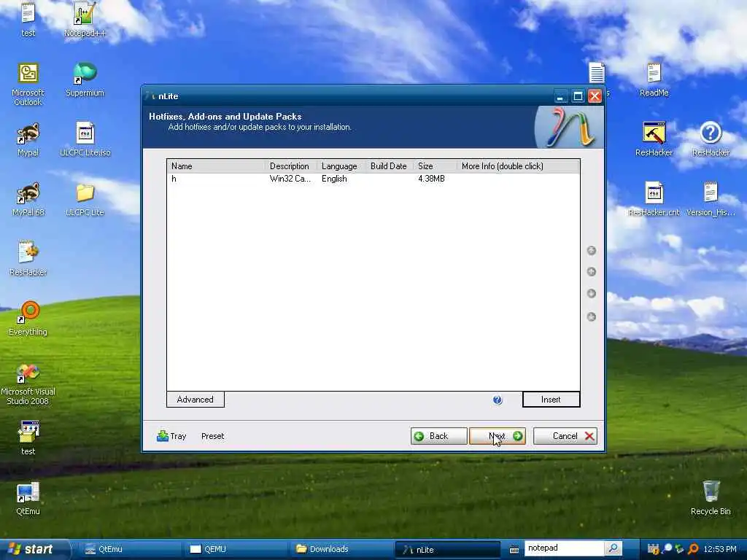
Task: Select the ReadMe text file
Action: tap(654, 79)
